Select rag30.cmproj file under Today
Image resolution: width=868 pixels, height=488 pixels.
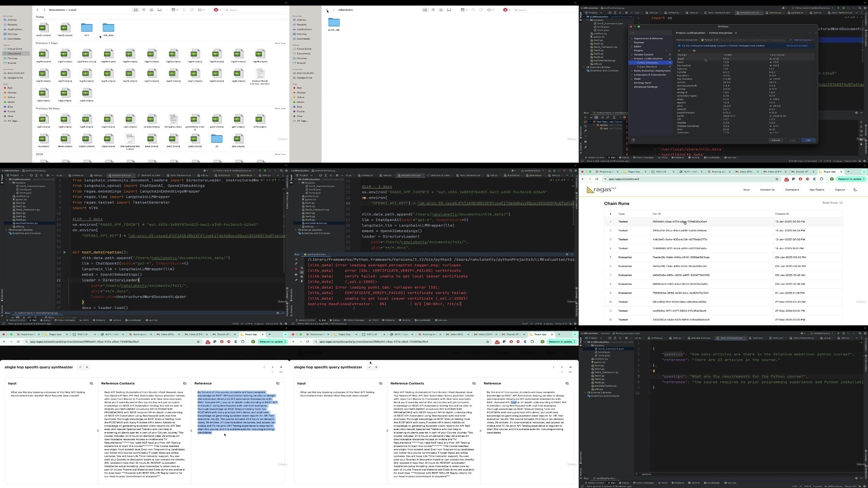coord(43,29)
